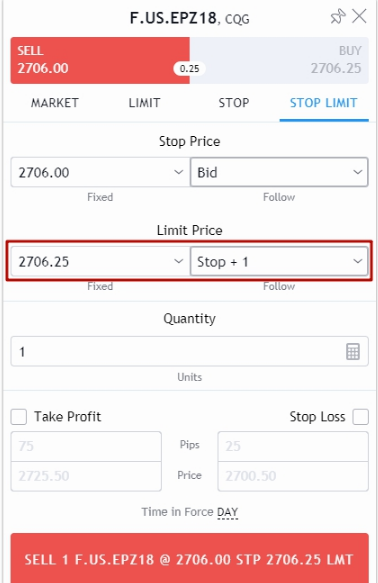Viewport: 378px width, 583px height.
Task: Pin the order panel with pushpin icon
Action: (x=337, y=17)
